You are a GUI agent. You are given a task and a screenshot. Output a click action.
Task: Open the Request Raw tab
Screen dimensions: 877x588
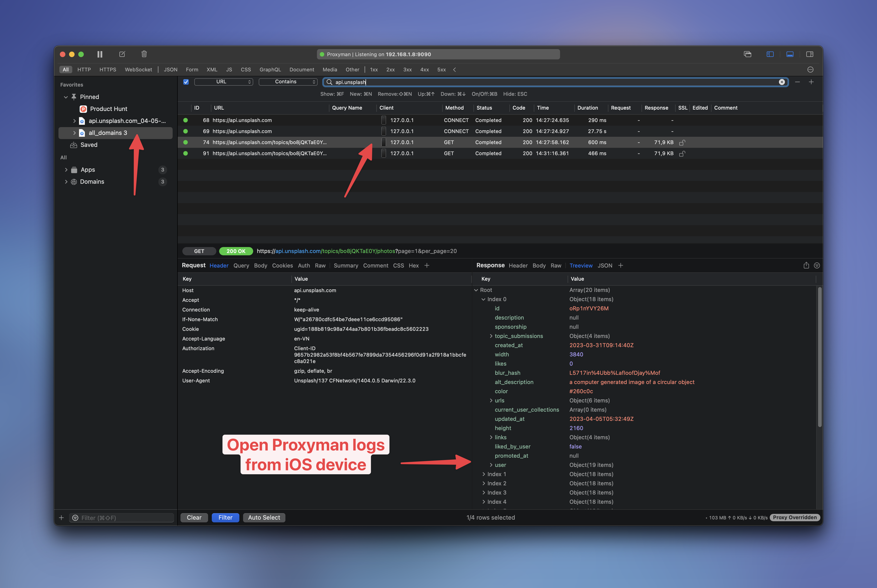click(x=320, y=265)
